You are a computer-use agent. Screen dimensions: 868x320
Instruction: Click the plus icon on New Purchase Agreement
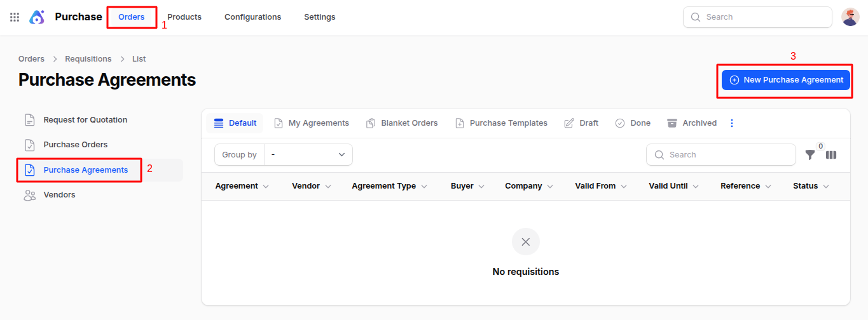(734, 80)
